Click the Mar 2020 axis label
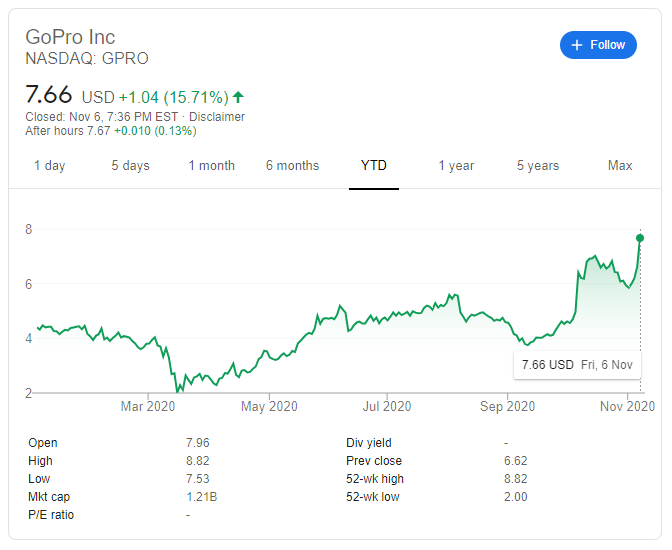Screen dimensions: 672x550 click(147, 406)
